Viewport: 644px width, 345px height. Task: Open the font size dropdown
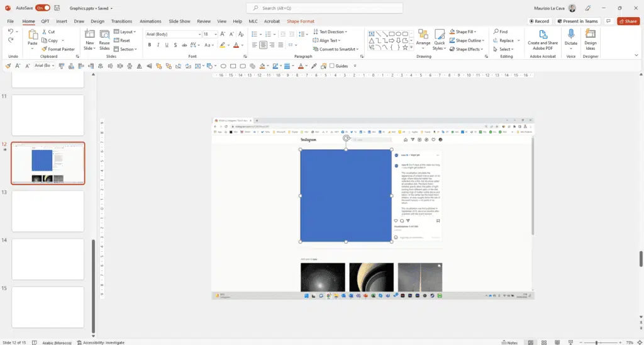[x=216, y=34]
